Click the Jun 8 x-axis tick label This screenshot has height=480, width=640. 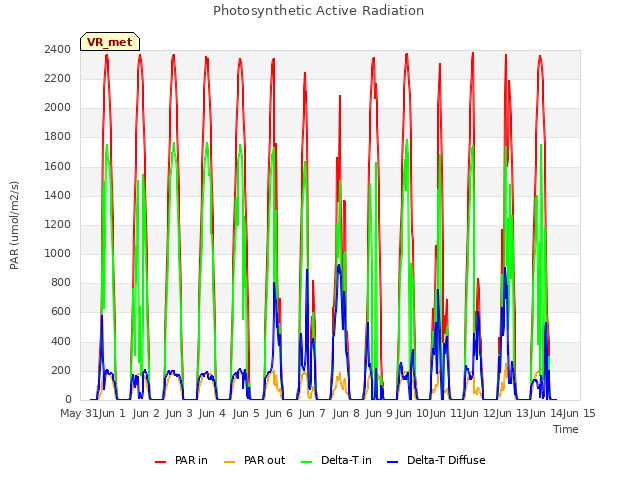pyautogui.click(x=346, y=413)
